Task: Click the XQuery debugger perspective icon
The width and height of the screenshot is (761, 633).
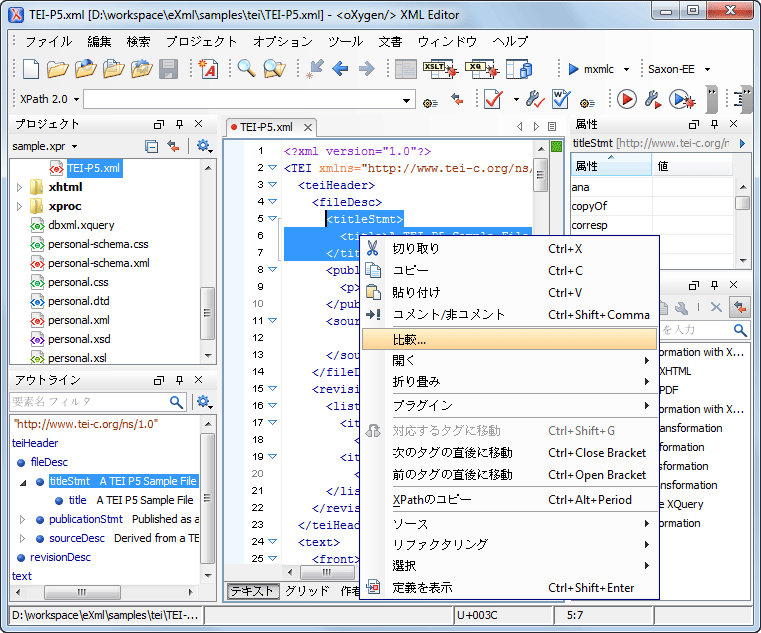Action: [x=482, y=69]
